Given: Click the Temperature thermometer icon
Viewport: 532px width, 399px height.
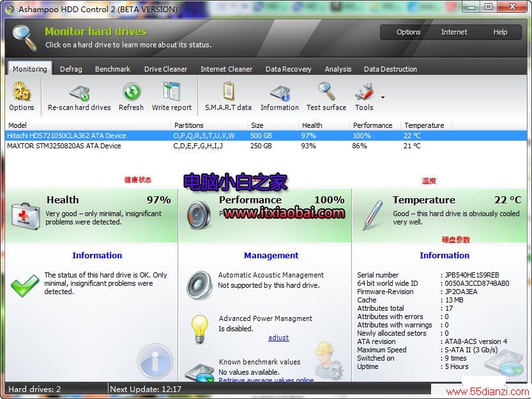Looking at the screenshot, I should (372, 215).
